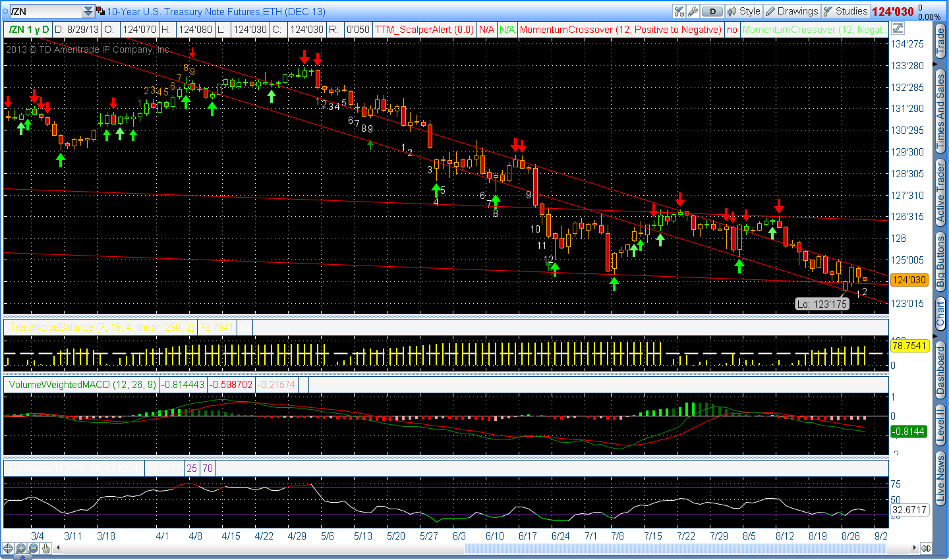Image resolution: width=949 pixels, height=560 pixels.
Task: Select the drawing tools icon on the toolbar
Action: pos(679,11)
